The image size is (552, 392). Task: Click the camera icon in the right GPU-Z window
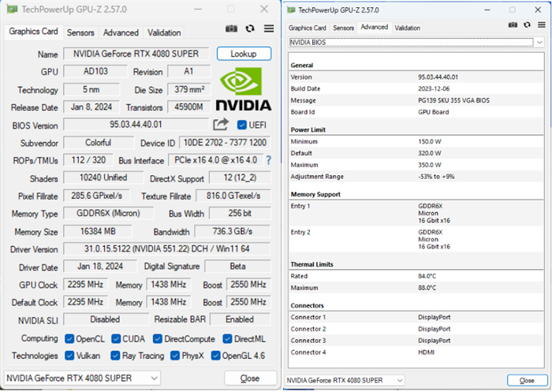tap(513, 24)
